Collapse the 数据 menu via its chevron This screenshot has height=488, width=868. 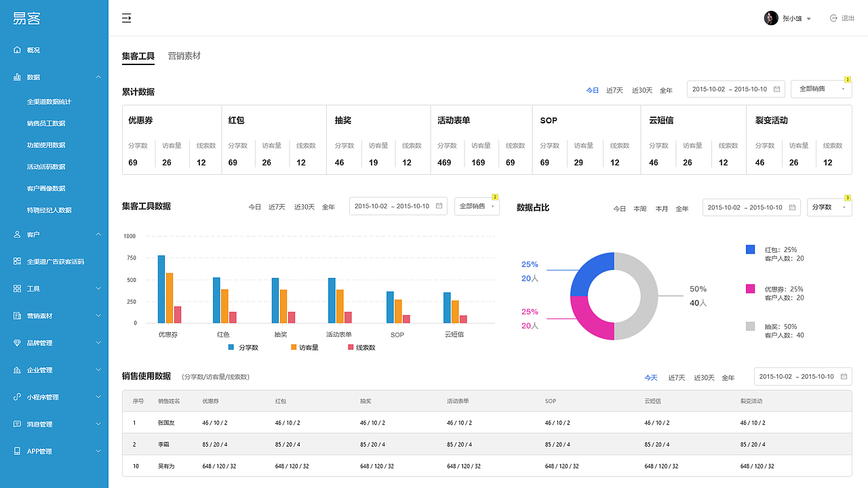(x=98, y=77)
